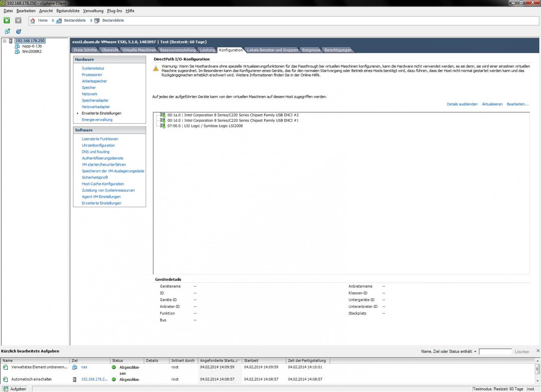Open Netzwerkadapter hardware settings
The height and width of the screenshot is (392, 541).
[x=96, y=107]
